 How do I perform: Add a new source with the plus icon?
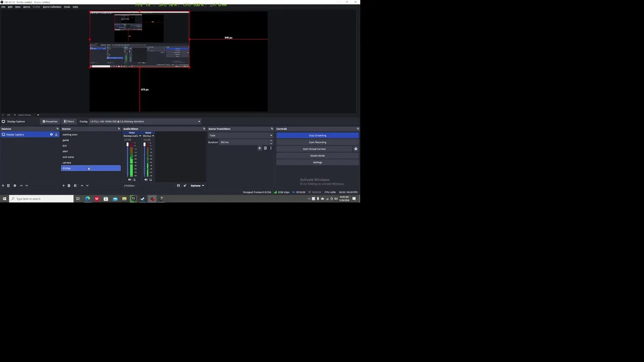(3, 186)
